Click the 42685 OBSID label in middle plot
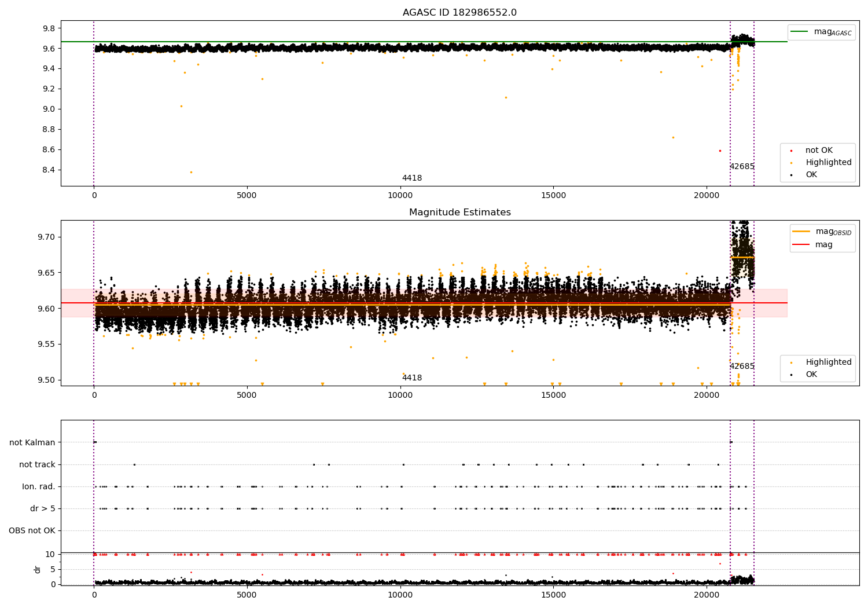This screenshot has width=868, height=608. click(742, 367)
